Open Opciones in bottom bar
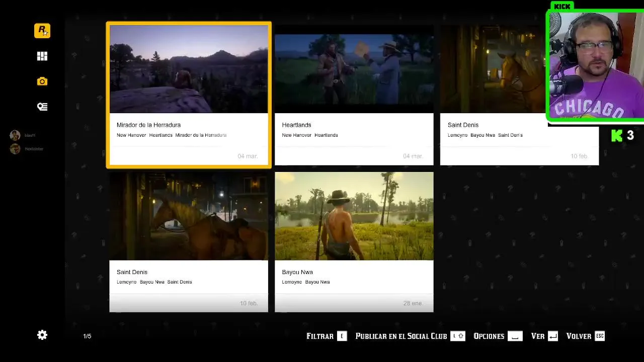This screenshot has width=644, height=362. [x=489, y=336]
